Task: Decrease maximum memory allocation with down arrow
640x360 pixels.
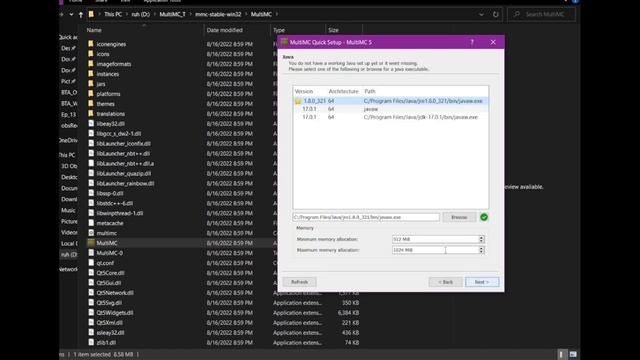Action: click(x=482, y=252)
